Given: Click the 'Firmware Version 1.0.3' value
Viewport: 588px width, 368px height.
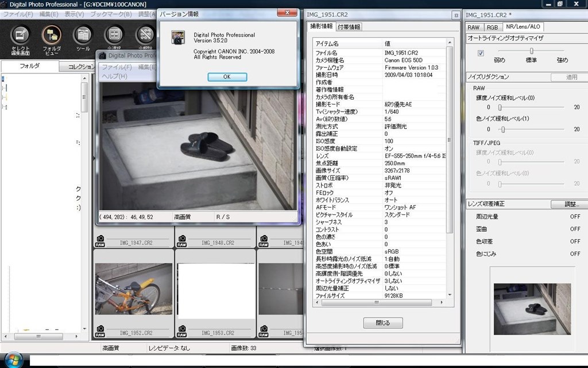Looking at the screenshot, I should click(x=411, y=68).
